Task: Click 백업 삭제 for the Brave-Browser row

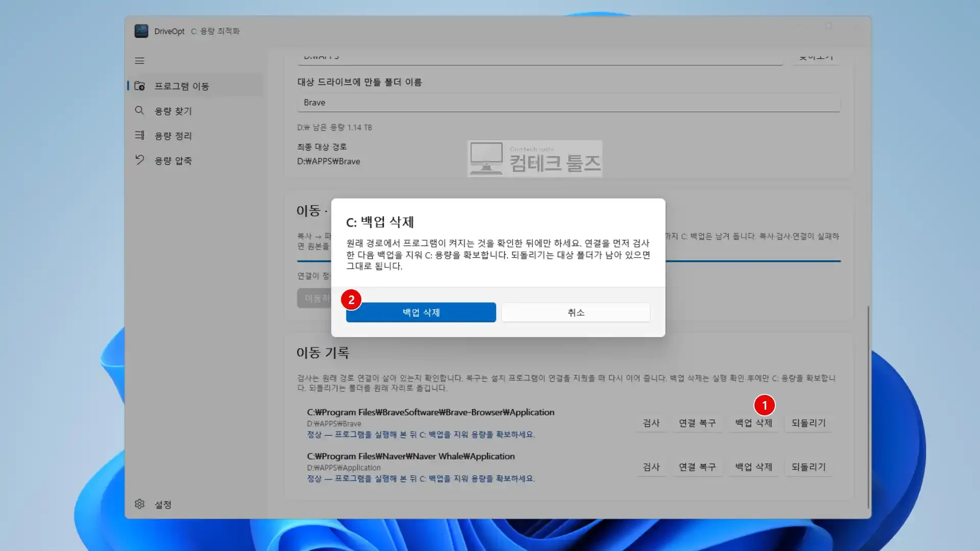Action: pyautogui.click(x=753, y=423)
